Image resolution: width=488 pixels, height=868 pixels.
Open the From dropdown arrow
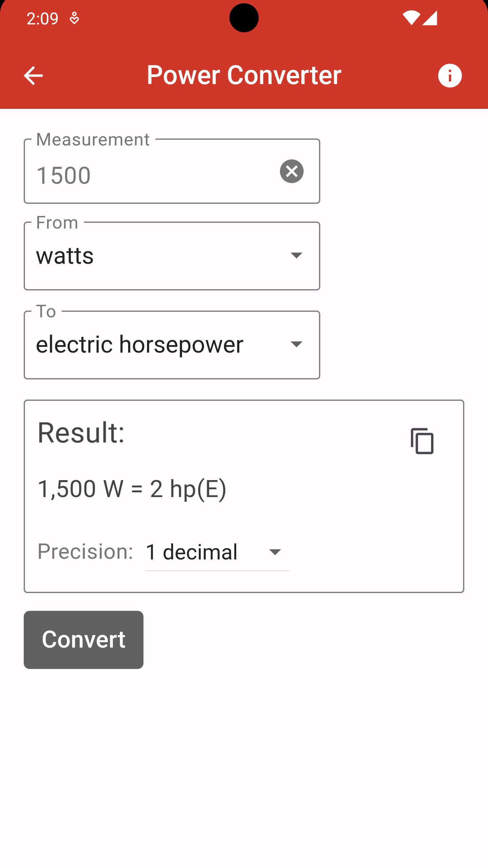296,255
